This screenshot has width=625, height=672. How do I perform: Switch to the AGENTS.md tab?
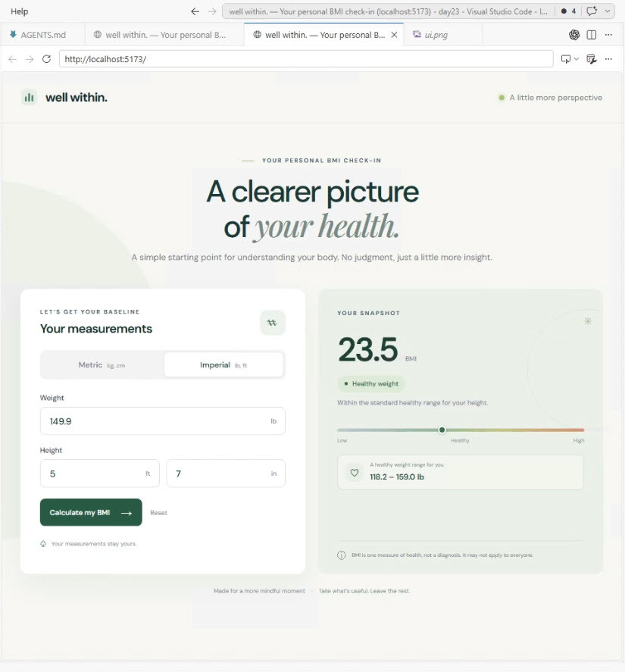point(42,35)
